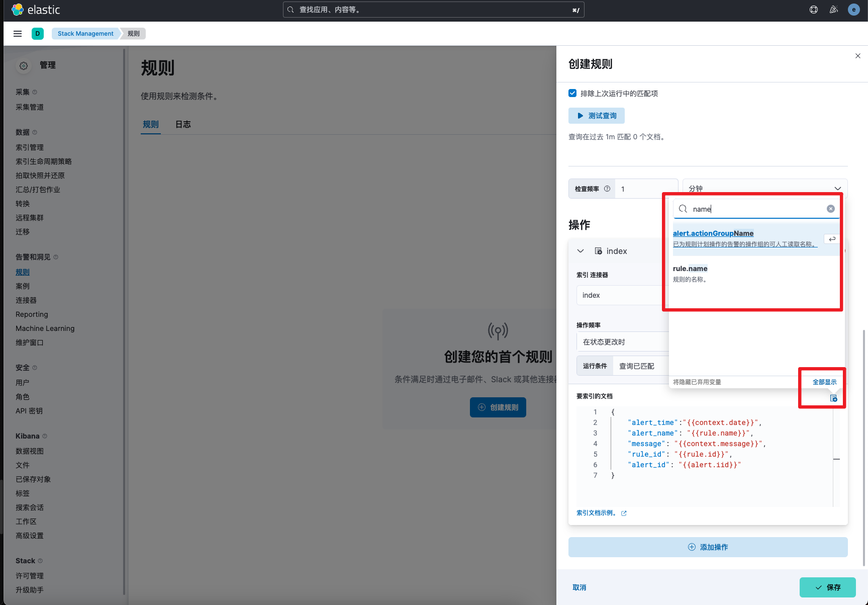
Task: Click the info icon next to Kibana
Action: [x=45, y=436]
